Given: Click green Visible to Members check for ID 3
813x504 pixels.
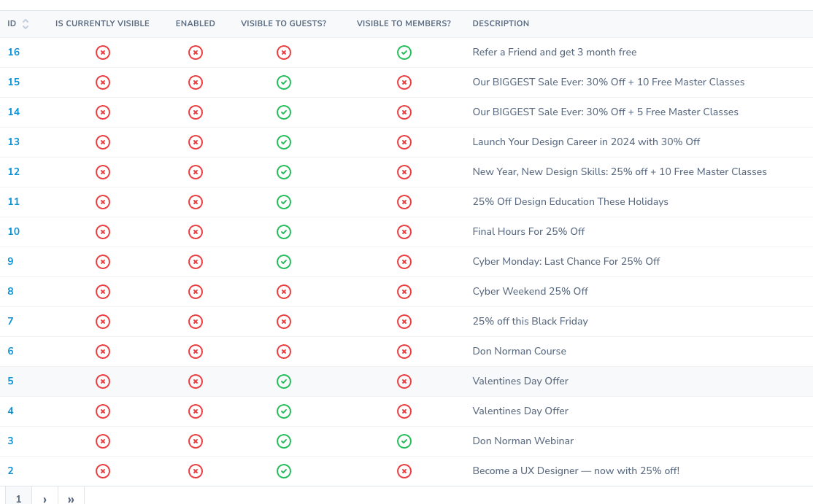Looking at the screenshot, I should [x=404, y=441].
